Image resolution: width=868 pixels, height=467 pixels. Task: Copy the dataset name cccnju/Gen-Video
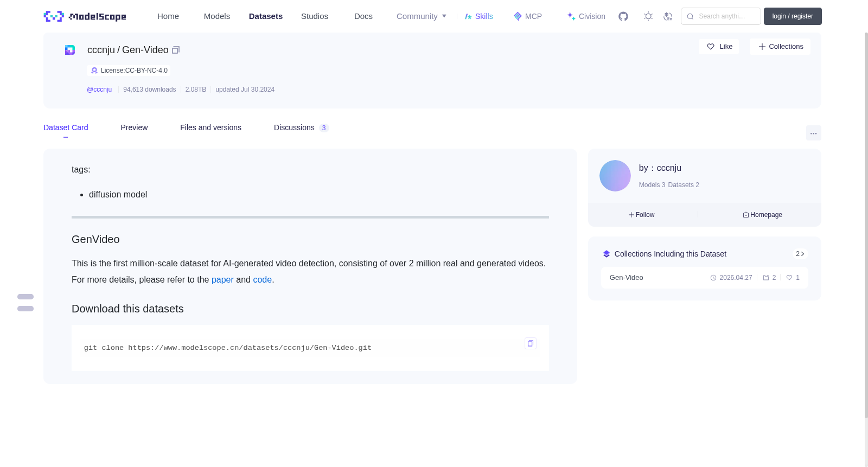176,50
